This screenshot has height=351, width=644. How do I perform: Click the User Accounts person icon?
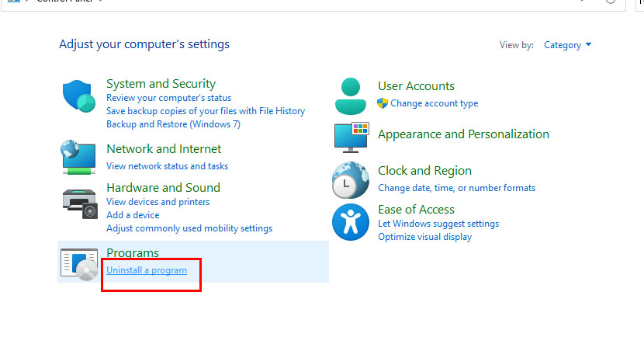351,96
